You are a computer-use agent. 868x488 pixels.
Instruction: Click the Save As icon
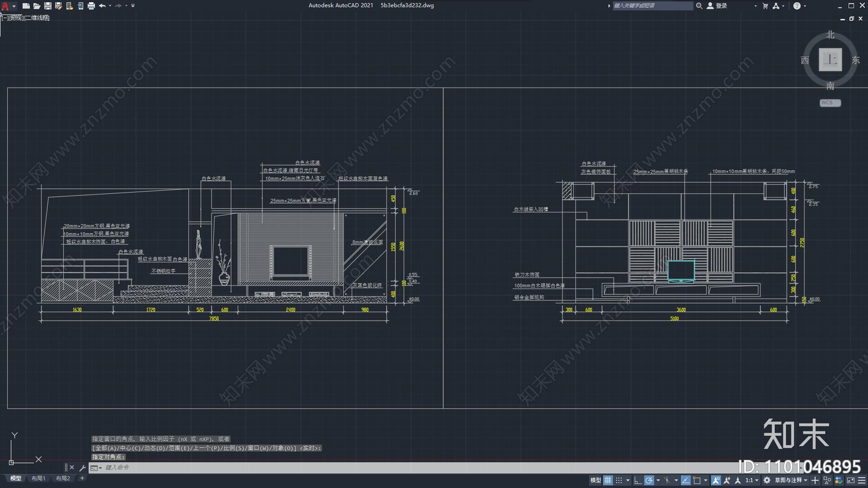59,6
